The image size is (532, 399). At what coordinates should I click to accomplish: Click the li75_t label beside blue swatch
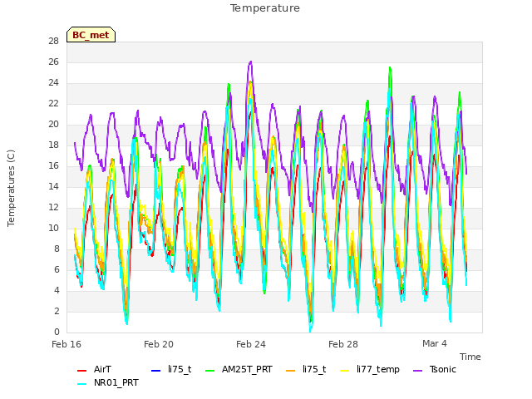click(180, 369)
